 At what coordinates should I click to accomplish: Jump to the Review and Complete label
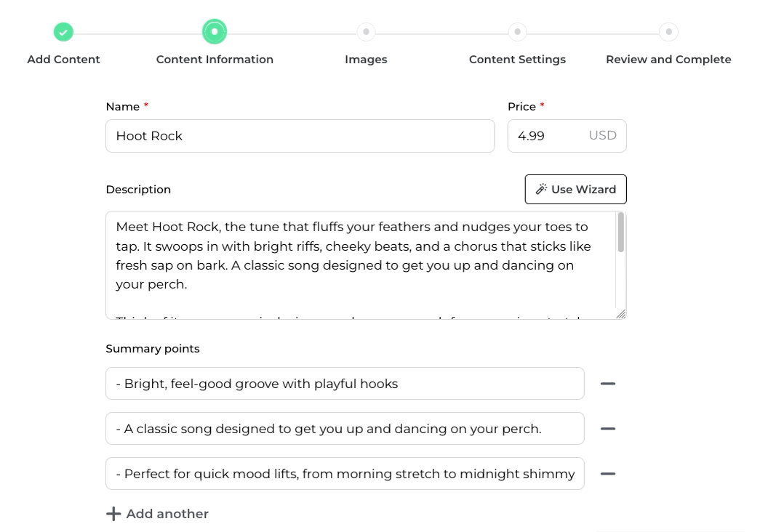(668, 60)
